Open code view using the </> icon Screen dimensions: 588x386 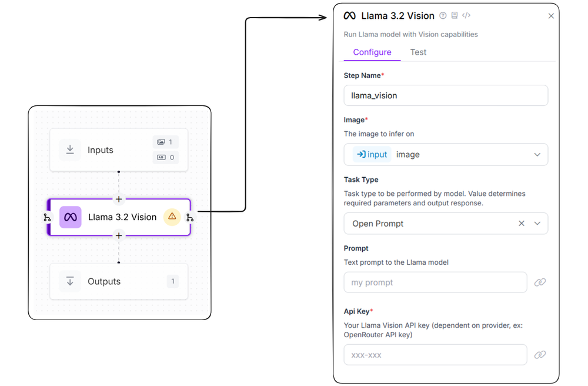(466, 16)
